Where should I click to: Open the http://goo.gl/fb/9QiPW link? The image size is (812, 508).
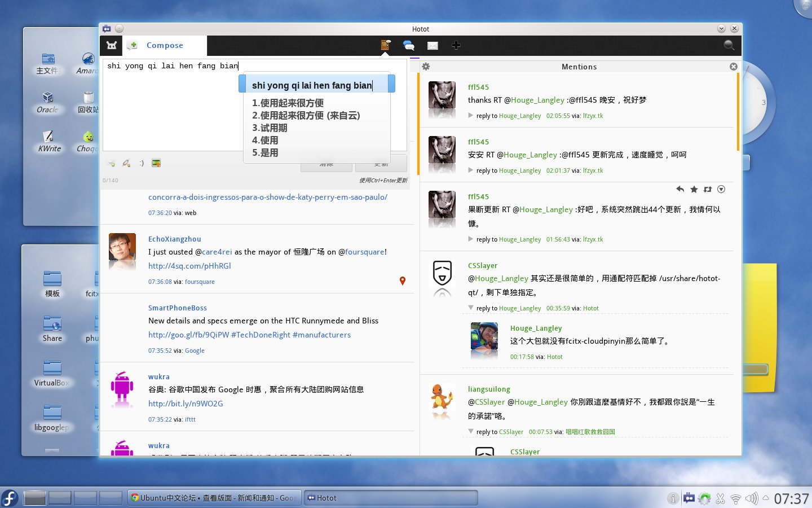point(189,335)
